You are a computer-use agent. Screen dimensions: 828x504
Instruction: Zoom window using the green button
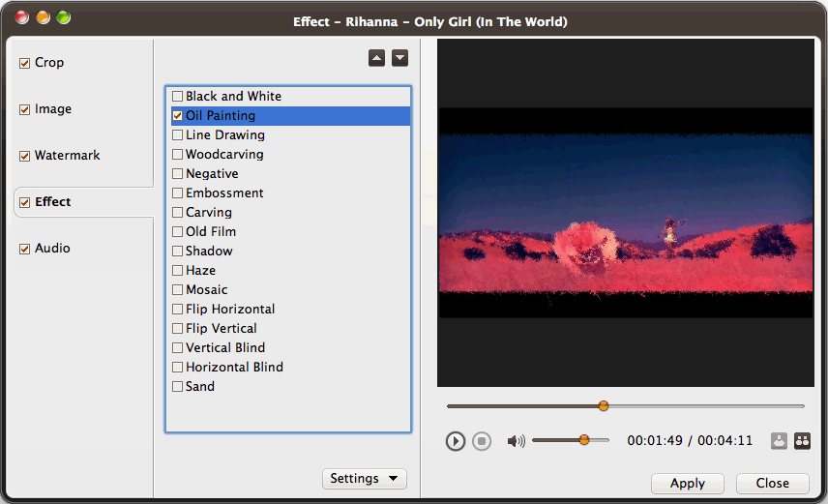[x=64, y=17]
